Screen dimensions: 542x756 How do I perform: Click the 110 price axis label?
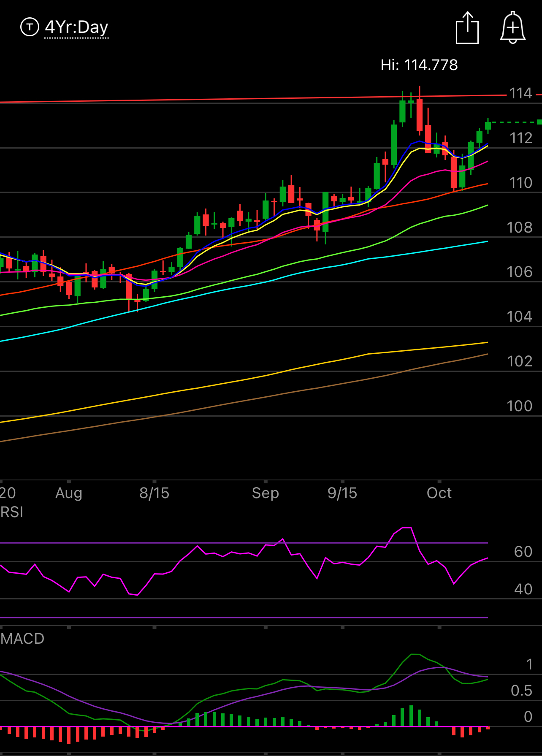[520, 183]
